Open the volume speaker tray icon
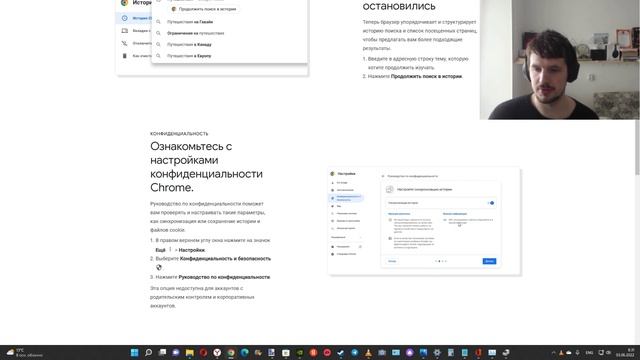The height and width of the screenshot is (360, 640). click(x=609, y=353)
